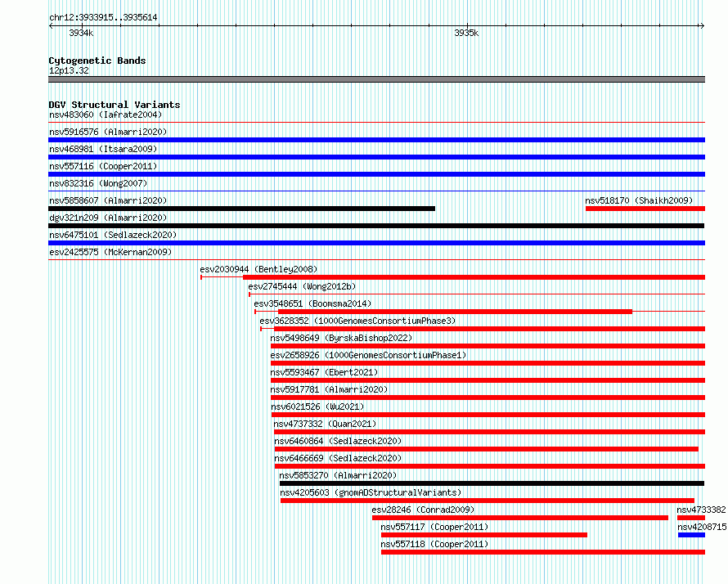The height and width of the screenshot is (584, 728).
Task: Click the right arrow of the ruler
Action: tap(702, 25)
